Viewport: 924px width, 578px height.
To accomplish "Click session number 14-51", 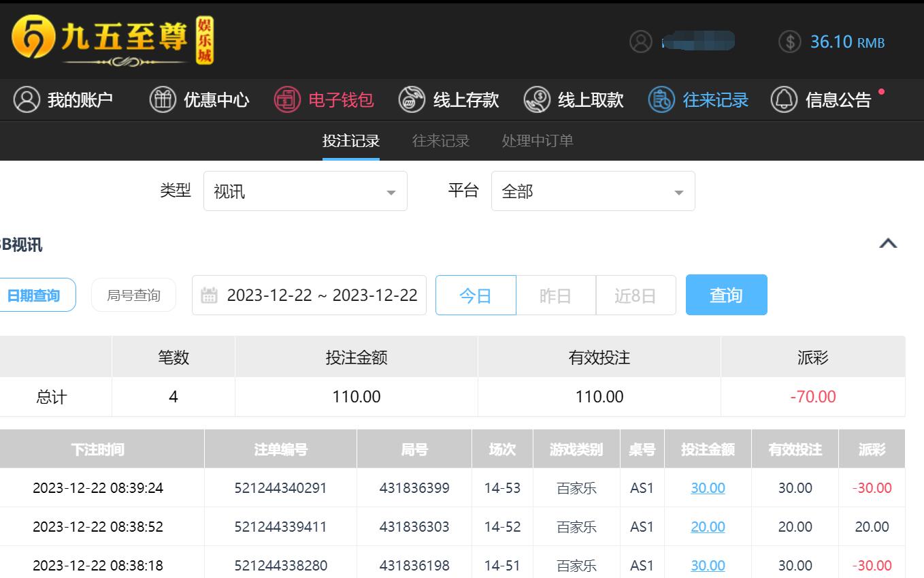I will 502,566.
